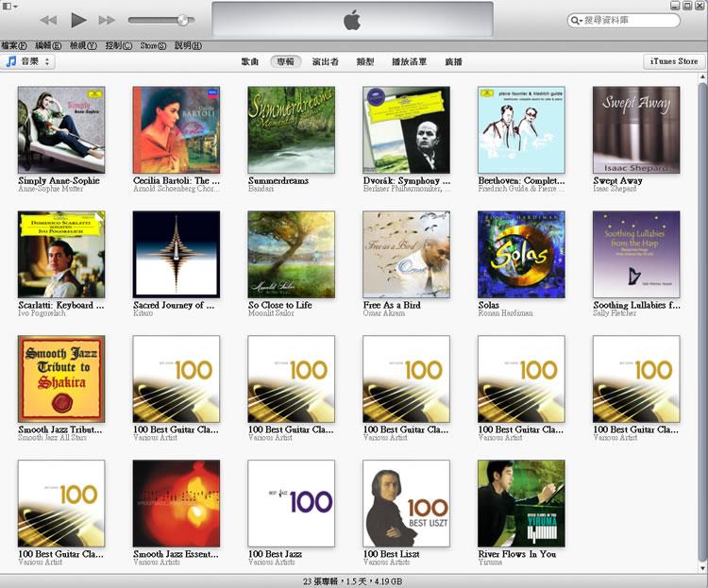The height and width of the screenshot is (588, 708).
Task: Select the 專輯 albums tab
Action: point(285,62)
